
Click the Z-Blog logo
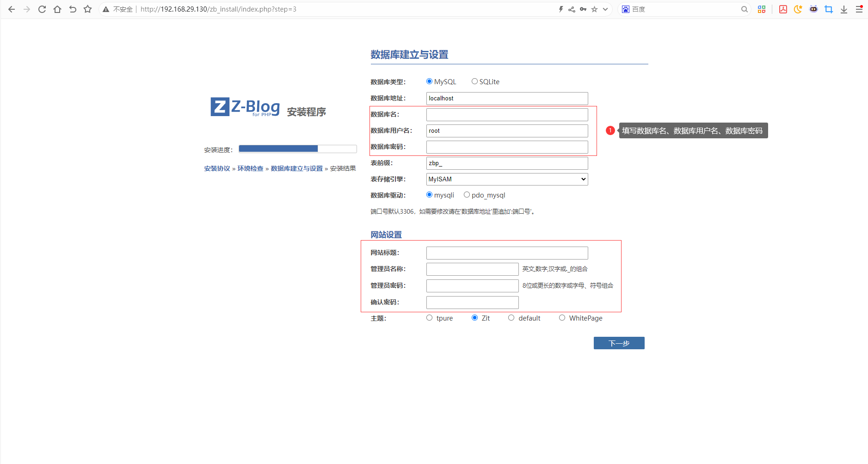[245, 107]
